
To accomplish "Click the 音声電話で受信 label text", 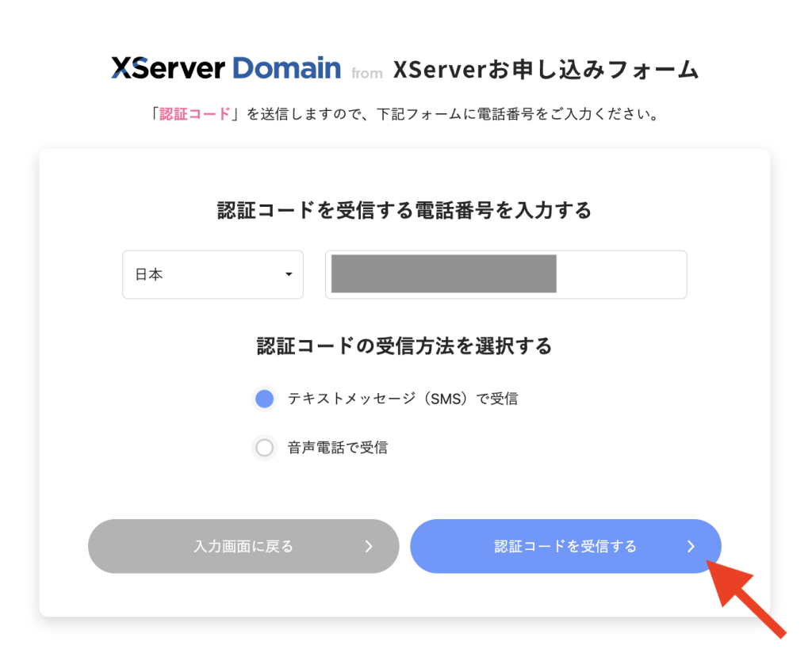I will coord(338,448).
